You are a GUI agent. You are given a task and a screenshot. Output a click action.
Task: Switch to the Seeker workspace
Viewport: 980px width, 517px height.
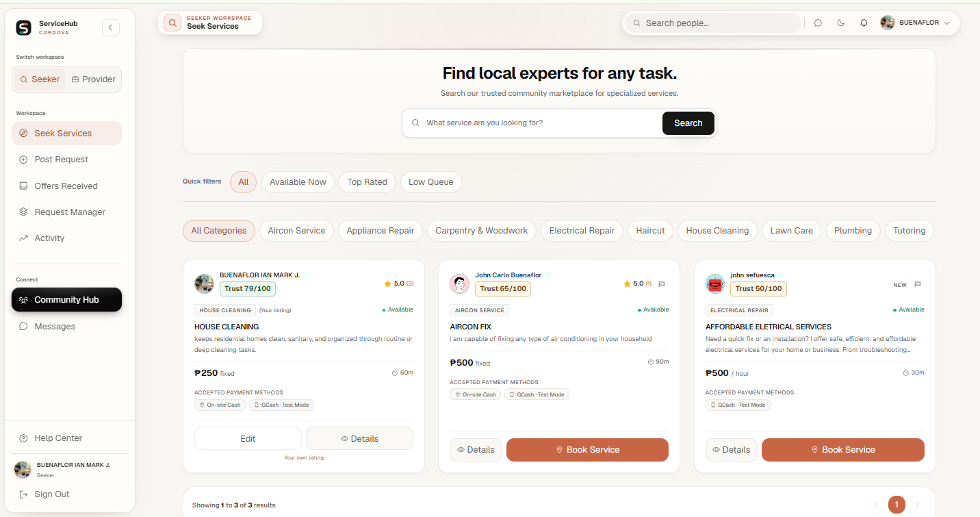(40, 79)
